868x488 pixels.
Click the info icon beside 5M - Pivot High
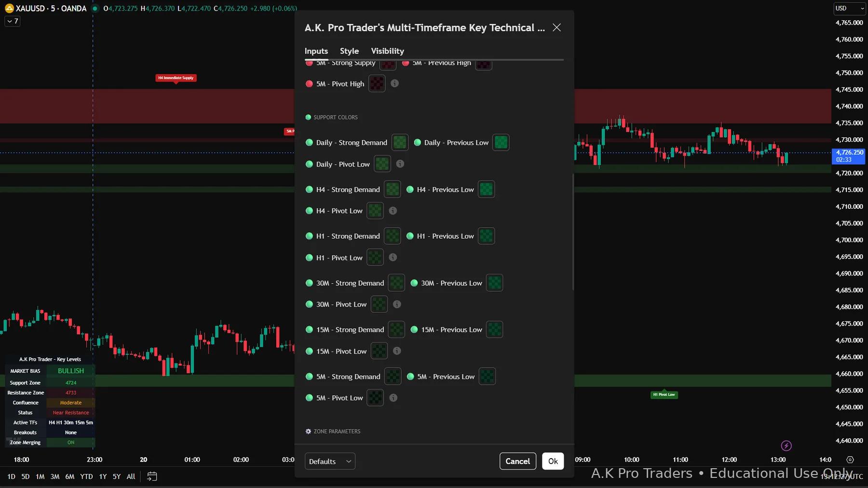coord(394,83)
